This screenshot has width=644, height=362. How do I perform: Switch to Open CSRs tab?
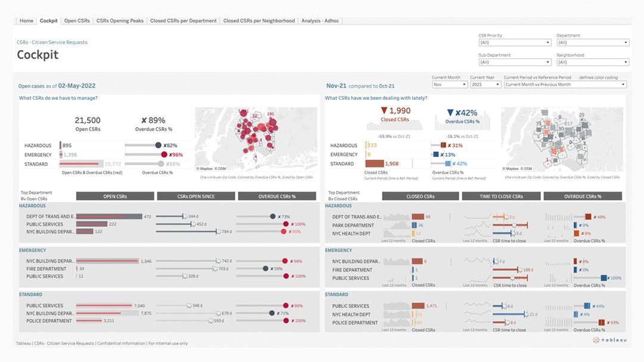(77, 20)
